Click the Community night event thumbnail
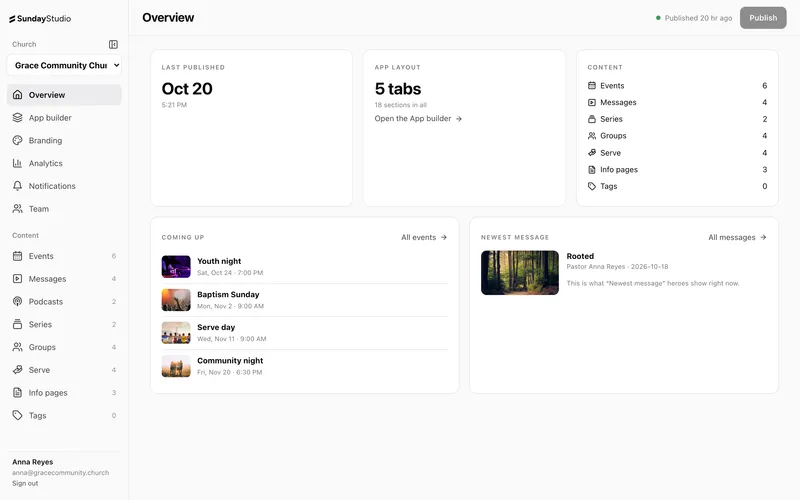 tap(176, 366)
